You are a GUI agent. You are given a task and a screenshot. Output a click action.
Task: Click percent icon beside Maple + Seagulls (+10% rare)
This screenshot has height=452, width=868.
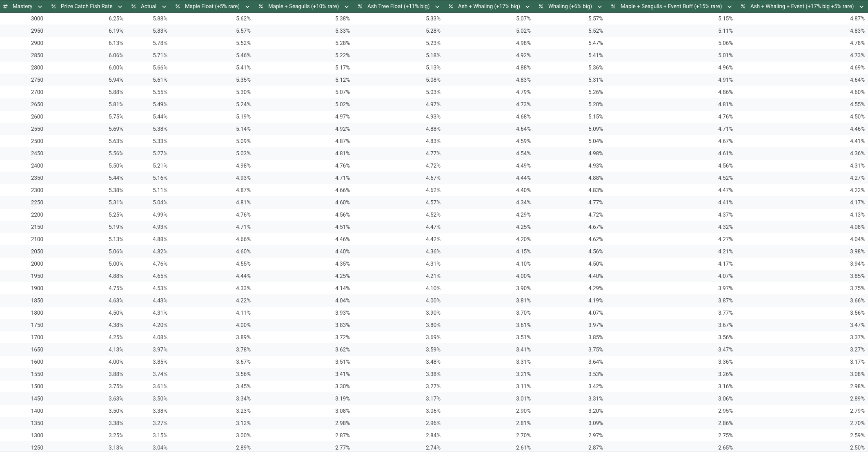[261, 7]
